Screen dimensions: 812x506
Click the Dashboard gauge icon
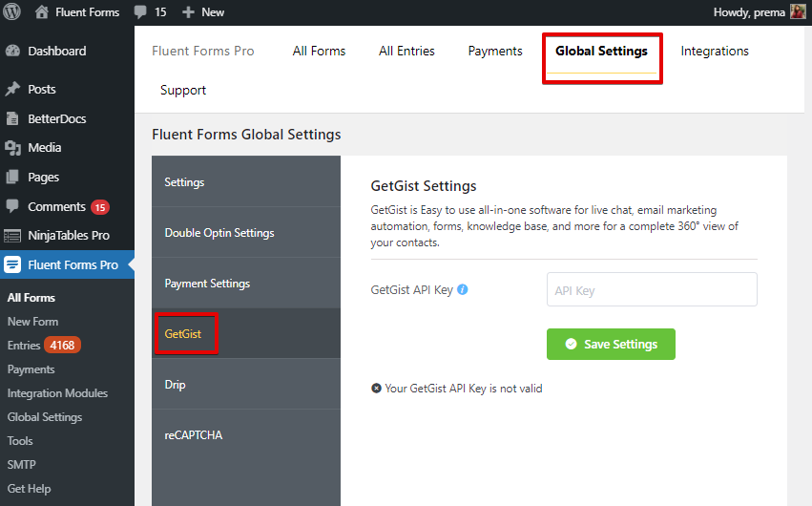coord(12,51)
